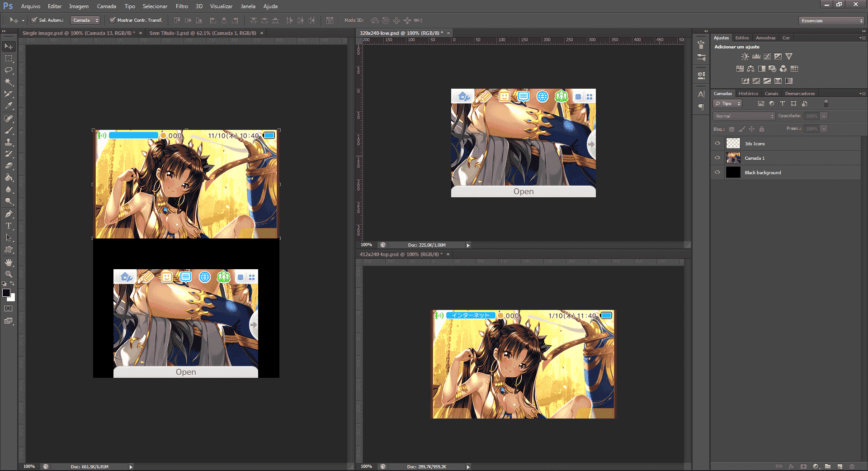
Task: Align top edges in options bar
Action: point(177,20)
